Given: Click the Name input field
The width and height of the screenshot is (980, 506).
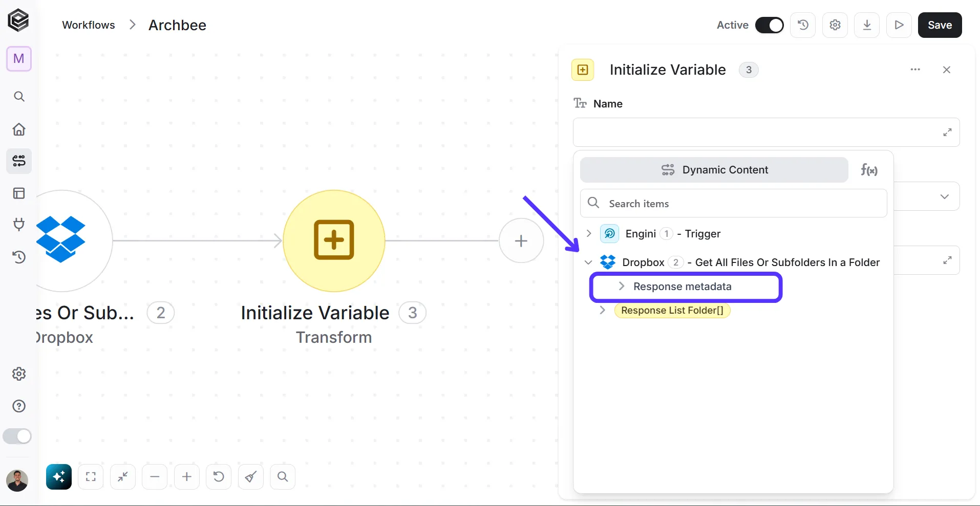Looking at the screenshot, I should [x=766, y=133].
